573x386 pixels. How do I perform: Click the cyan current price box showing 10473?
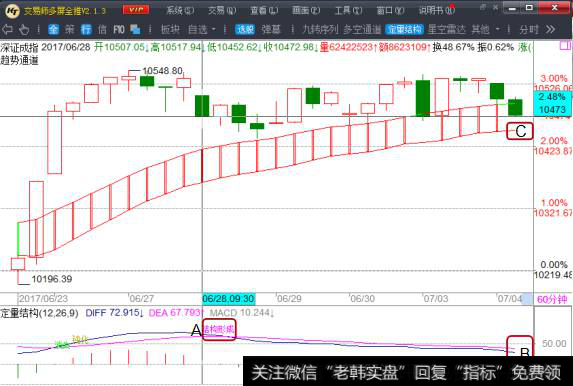[x=552, y=103]
